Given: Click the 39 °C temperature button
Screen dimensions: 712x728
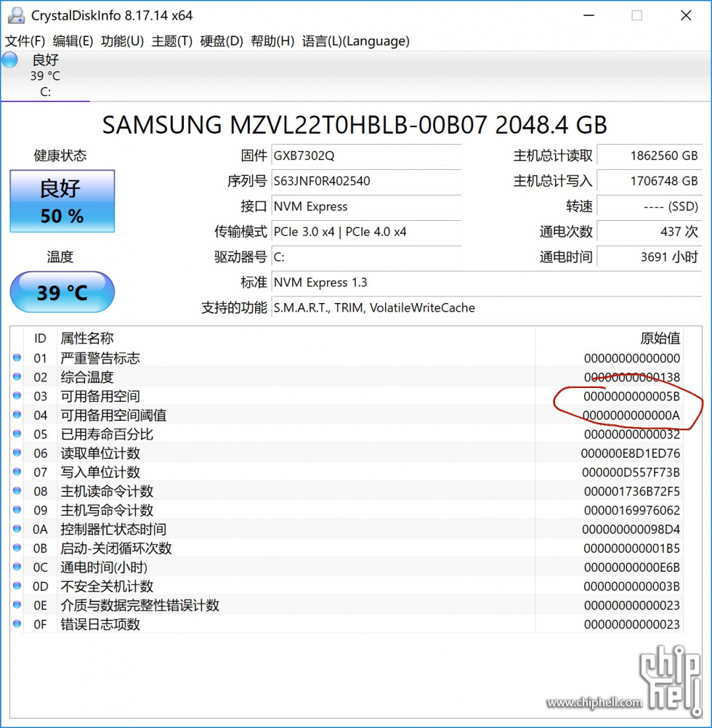Looking at the screenshot, I should point(62,293).
